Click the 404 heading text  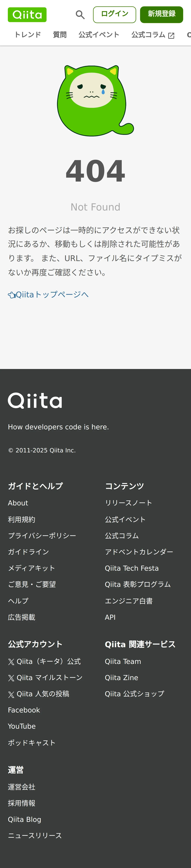[x=95, y=171]
